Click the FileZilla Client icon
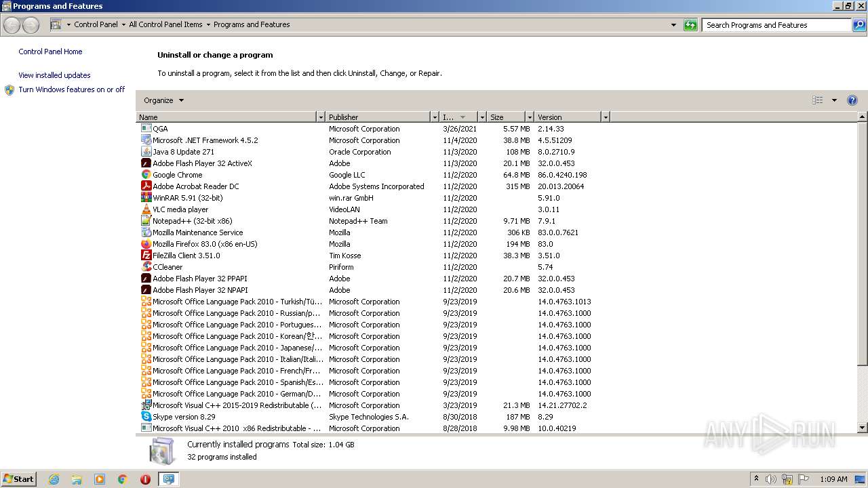Image resolution: width=868 pixels, height=488 pixels. click(x=146, y=256)
